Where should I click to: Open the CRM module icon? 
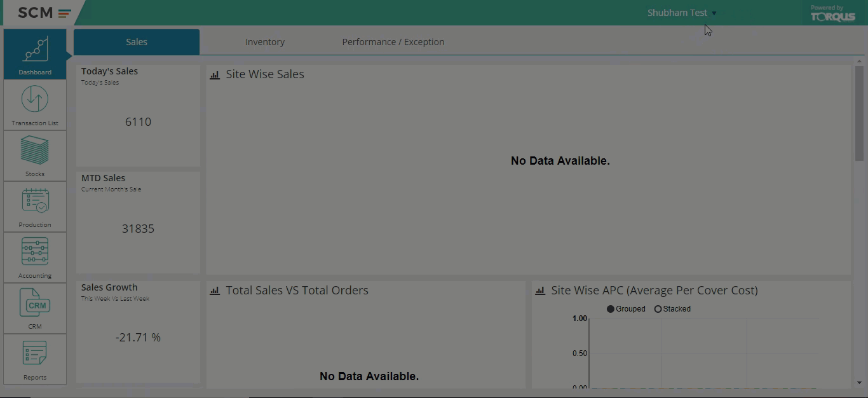[35, 308]
